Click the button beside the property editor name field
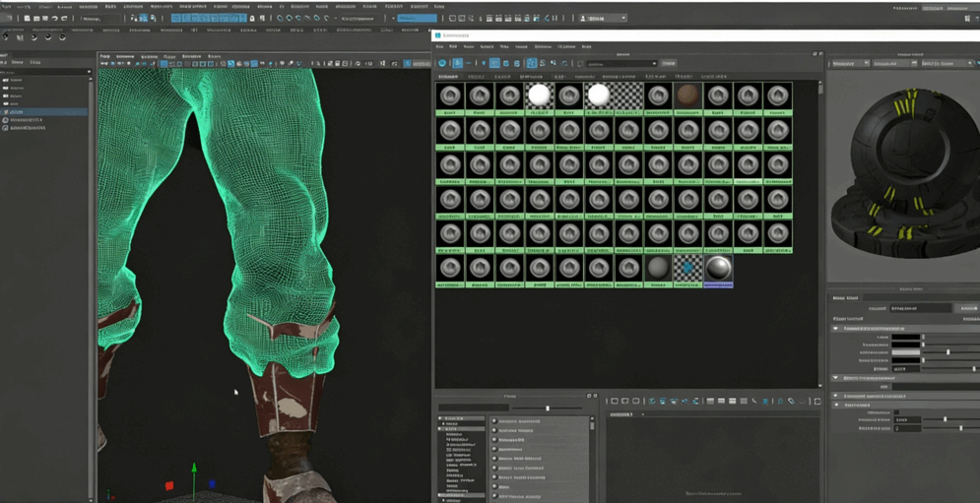This screenshot has width=980, height=503. (x=968, y=308)
